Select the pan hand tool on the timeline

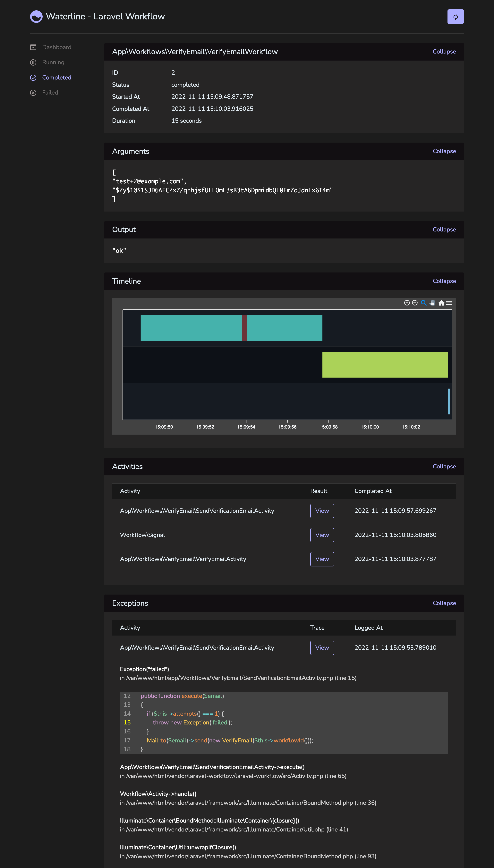coord(432,303)
